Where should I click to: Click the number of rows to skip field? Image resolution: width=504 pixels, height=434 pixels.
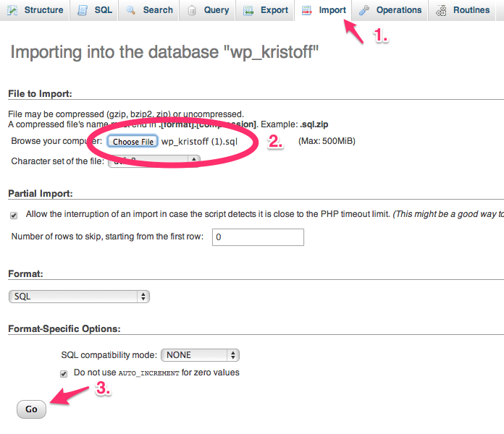(257, 237)
